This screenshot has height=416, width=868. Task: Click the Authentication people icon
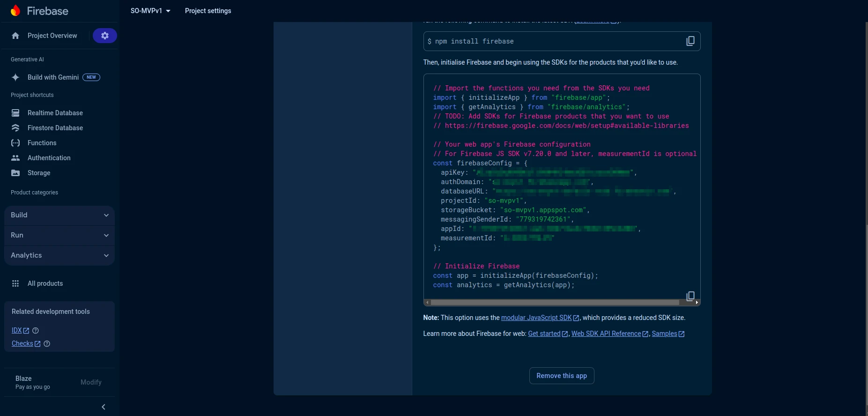coord(15,158)
